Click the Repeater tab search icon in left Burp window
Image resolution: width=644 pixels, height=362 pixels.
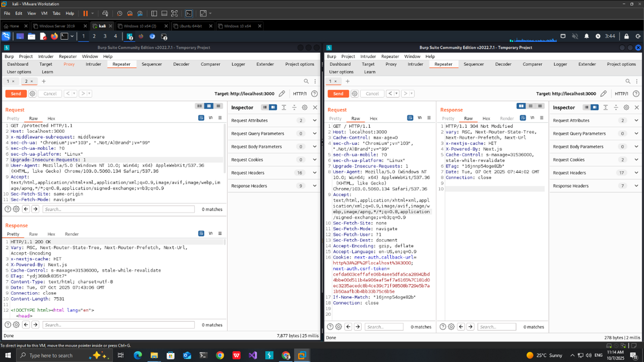(306, 81)
